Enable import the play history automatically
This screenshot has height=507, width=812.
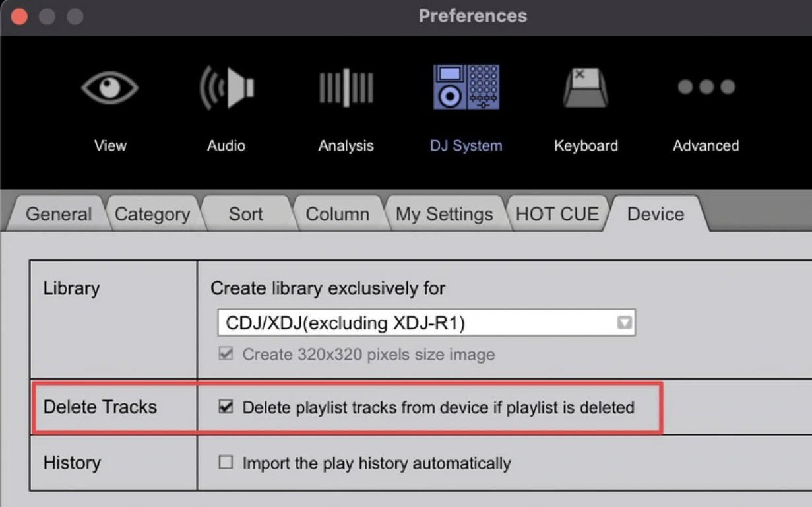[x=226, y=463]
